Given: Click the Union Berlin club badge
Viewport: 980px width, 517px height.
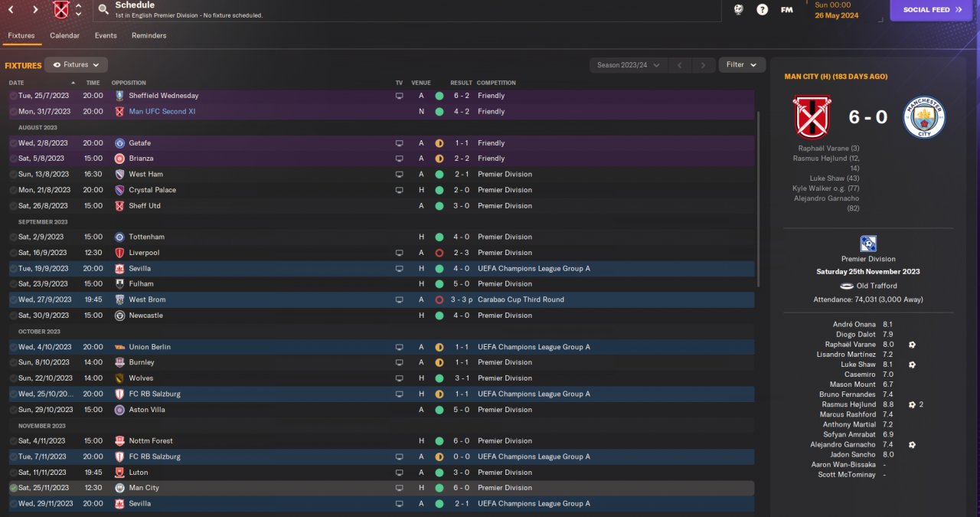Looking at the screenshot, I should coord(119,347).
